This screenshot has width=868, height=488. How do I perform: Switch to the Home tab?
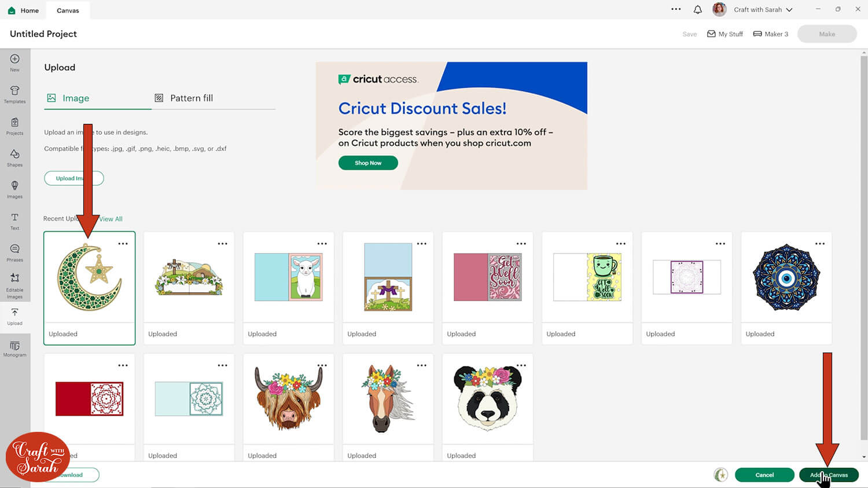coord(24,10)
